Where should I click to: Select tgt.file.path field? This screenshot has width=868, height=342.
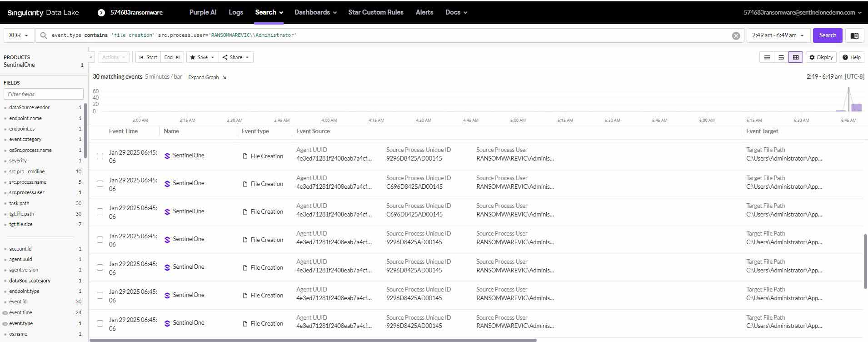[x=21, y=214]
